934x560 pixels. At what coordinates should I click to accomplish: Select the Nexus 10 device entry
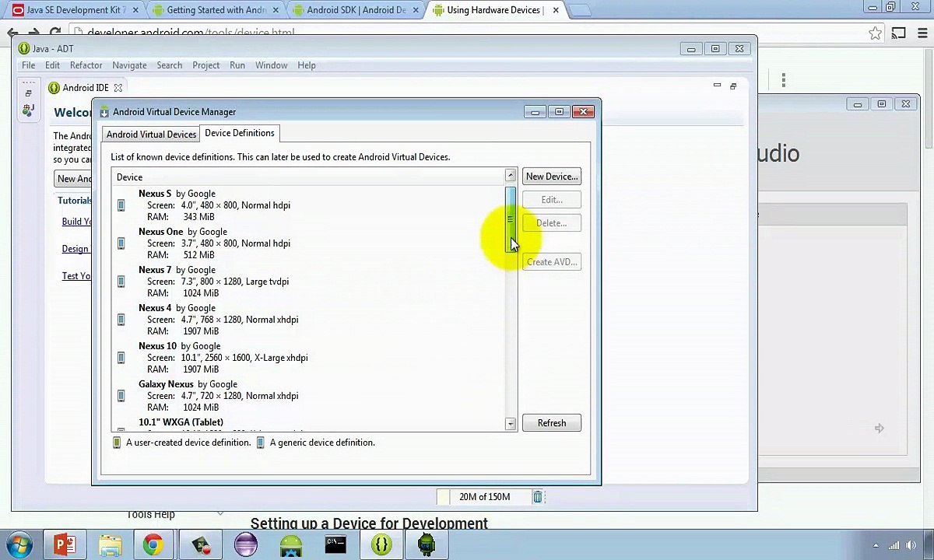(x=309, y=358)
